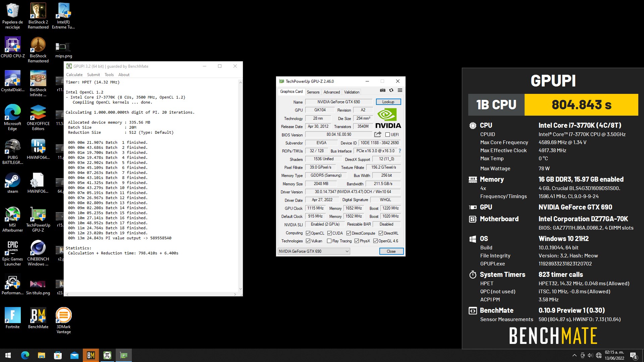Open TechPowerUp GPU-Z desktop shortcut
Viewport: 644px width, 362px height.
38,219
